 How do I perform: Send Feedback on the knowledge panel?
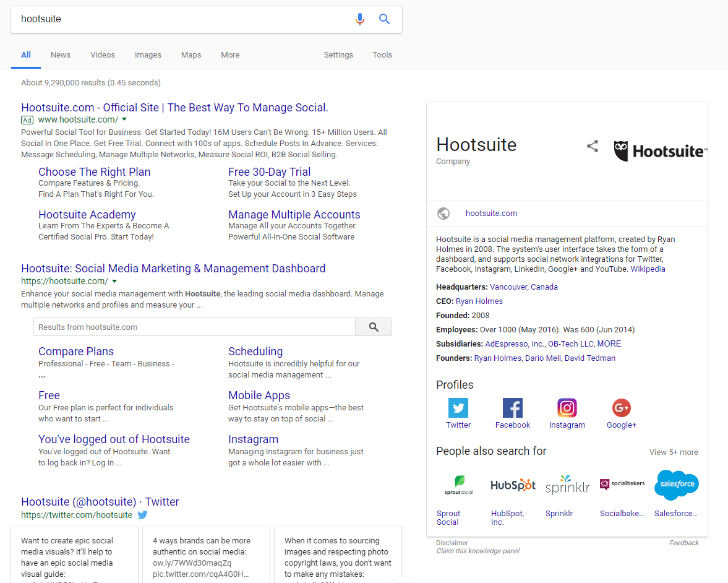[x=684, y=543]
